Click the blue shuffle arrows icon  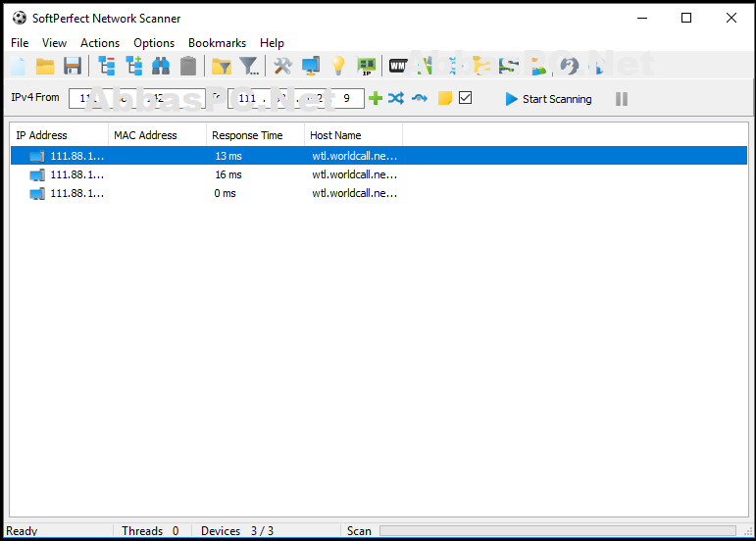396,98
